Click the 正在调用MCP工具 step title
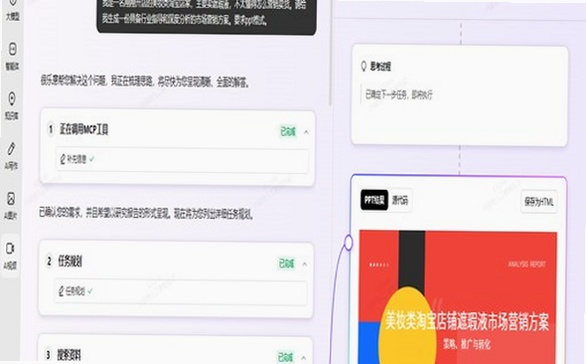 coord(84,130)
